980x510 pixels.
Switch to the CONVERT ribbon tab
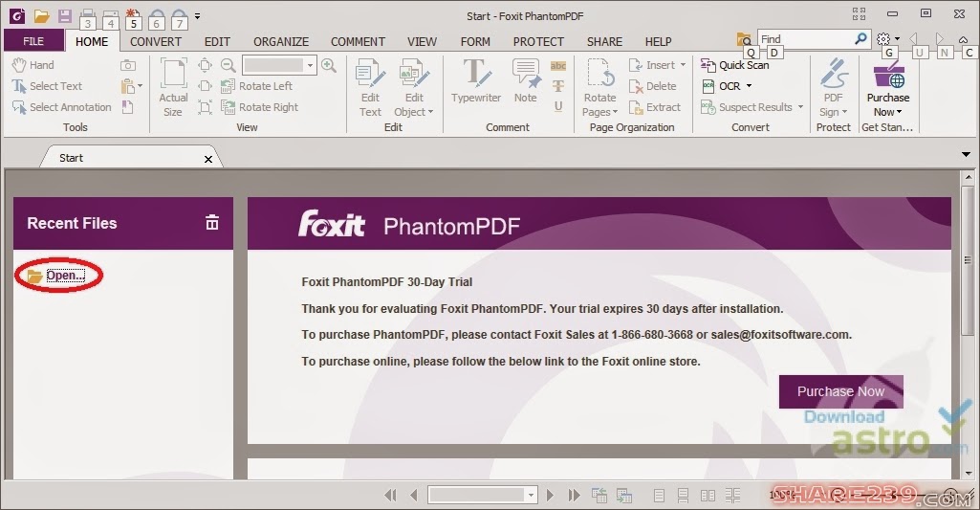[x=156, y=41]
